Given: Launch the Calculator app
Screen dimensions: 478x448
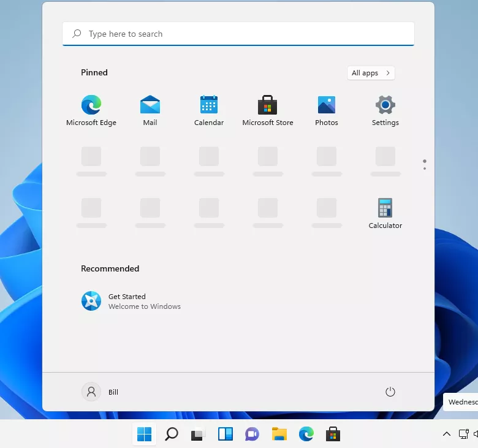Looking at the screenshot, I should (385, 208).
